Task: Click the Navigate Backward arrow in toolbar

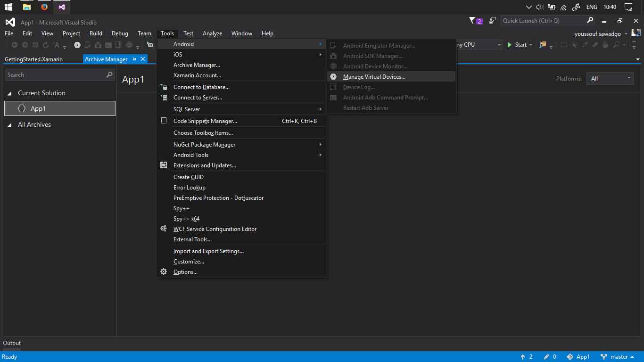Action: (15, 45)
